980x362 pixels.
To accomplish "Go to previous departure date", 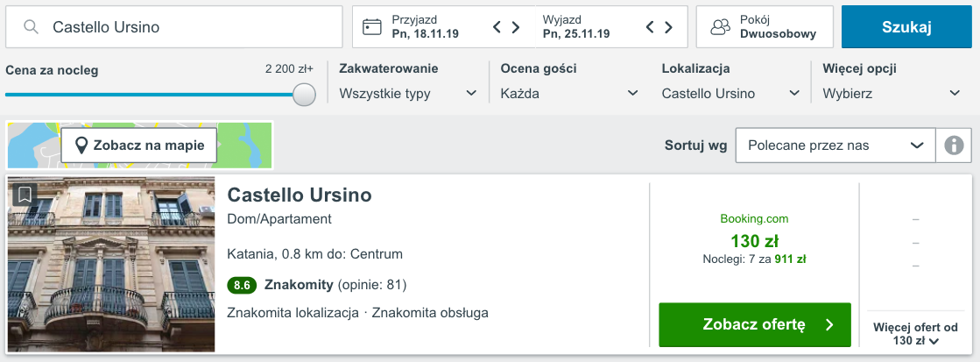I will [x=650, y=27].
